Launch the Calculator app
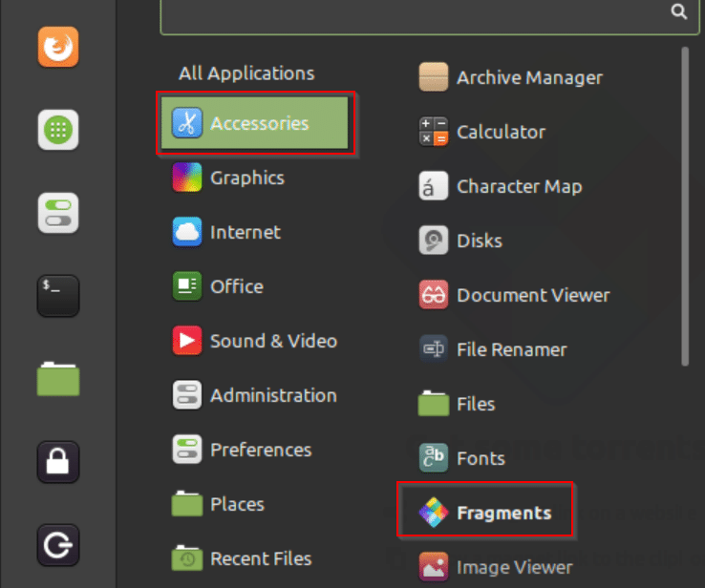Screen dimensions: 705x588 [481, 132]
